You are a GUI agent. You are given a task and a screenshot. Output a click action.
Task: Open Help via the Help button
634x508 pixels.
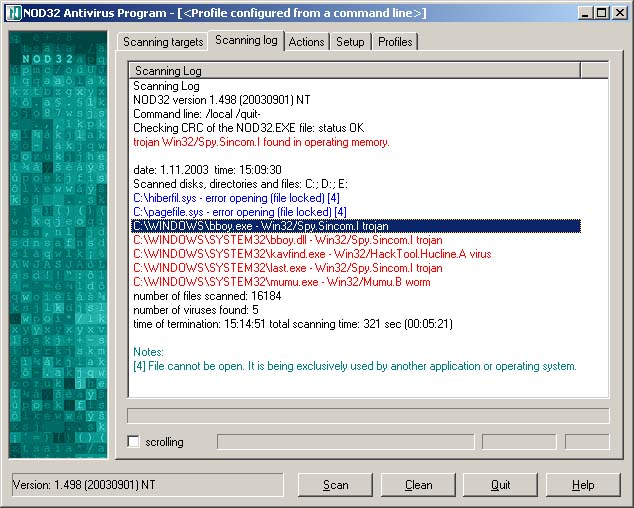582,485
